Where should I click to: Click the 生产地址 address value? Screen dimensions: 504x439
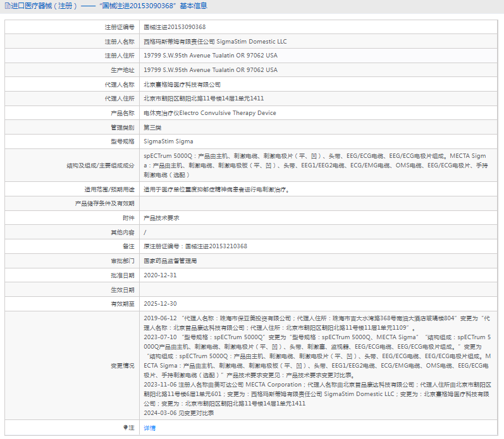coord(210,70)
